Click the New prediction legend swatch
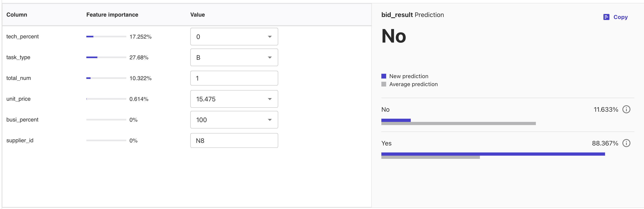 (384, 76)
